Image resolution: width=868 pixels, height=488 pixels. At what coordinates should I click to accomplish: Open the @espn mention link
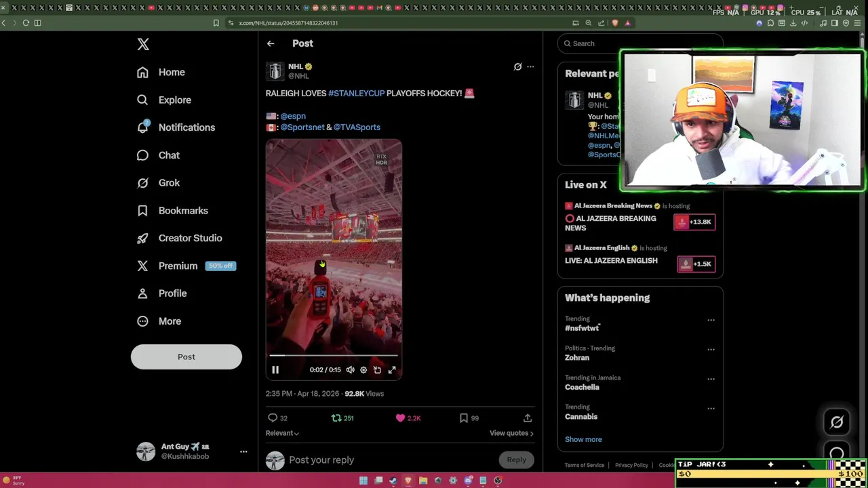pyautogui.click(x=293, y=116)
